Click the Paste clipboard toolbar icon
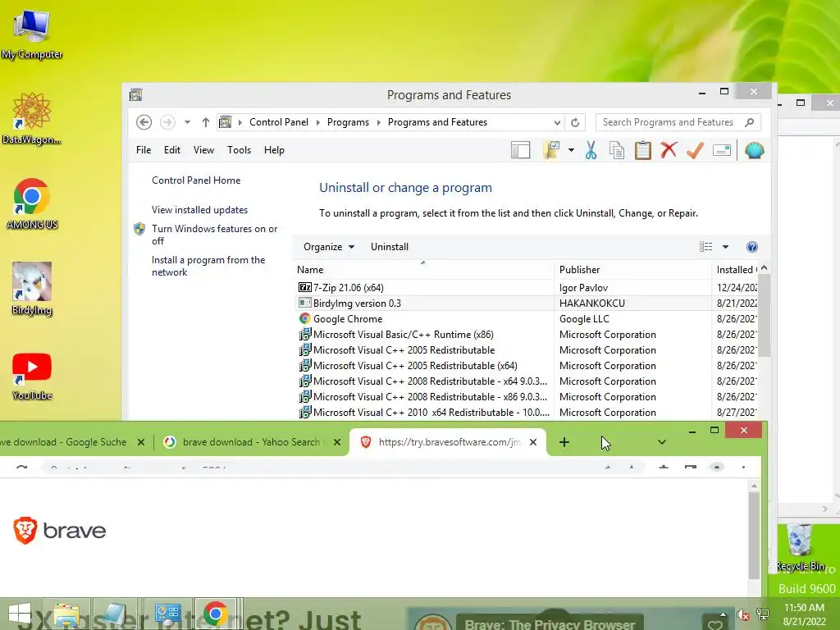The width and height of the screenshot is (840, 630). pos(643,151)
